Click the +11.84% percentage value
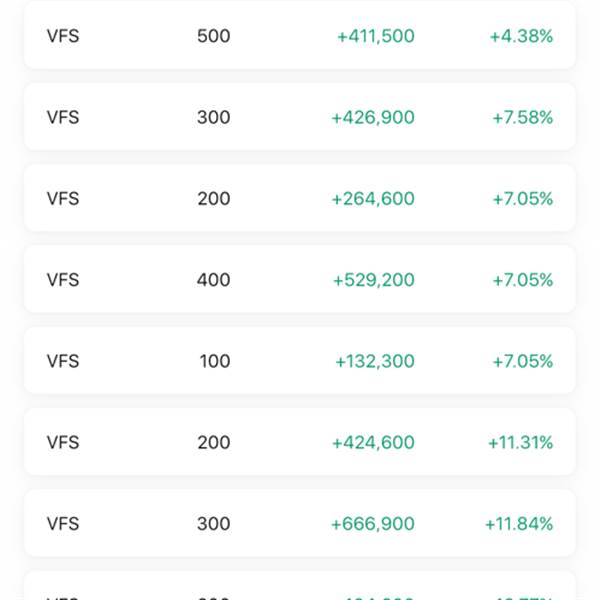600x600 pixels. click(519, 523)
